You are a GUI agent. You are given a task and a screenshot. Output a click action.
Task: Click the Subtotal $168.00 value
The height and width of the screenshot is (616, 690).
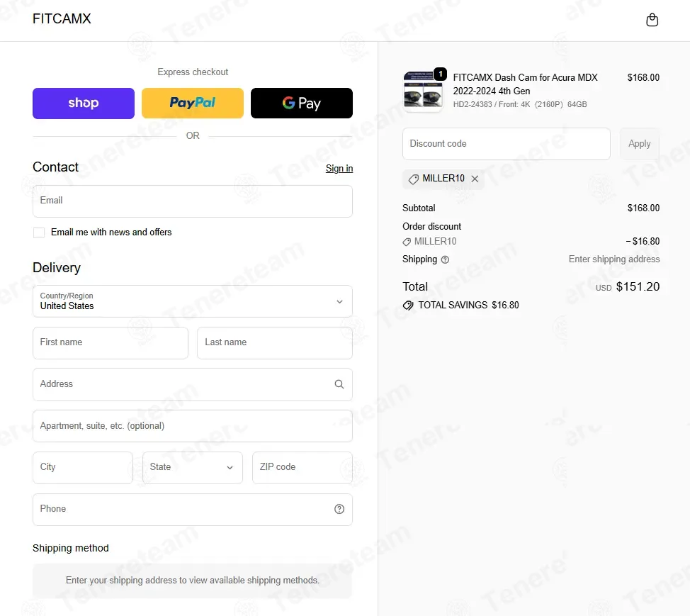(643, 208)
